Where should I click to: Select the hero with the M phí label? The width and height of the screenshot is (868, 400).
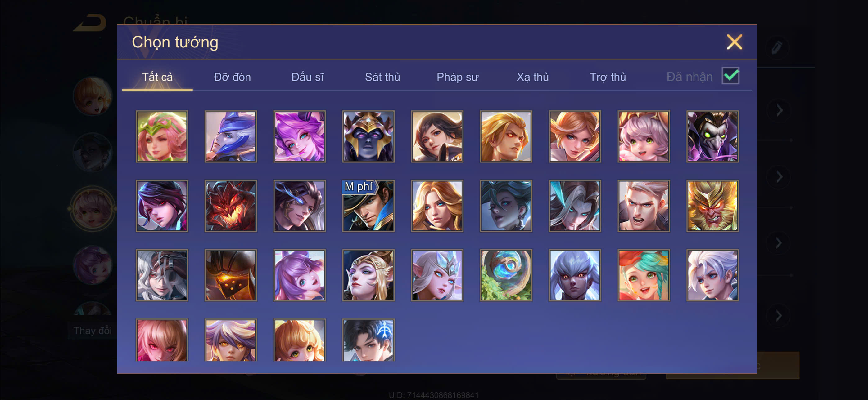pyautogui.click(x=368, y=206)
